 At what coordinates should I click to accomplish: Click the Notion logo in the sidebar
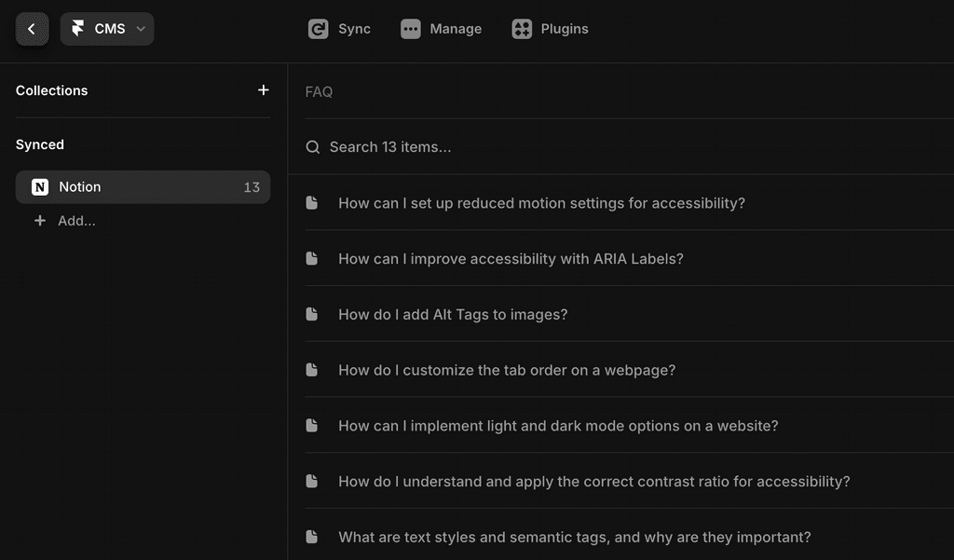[x=39, y=186]
